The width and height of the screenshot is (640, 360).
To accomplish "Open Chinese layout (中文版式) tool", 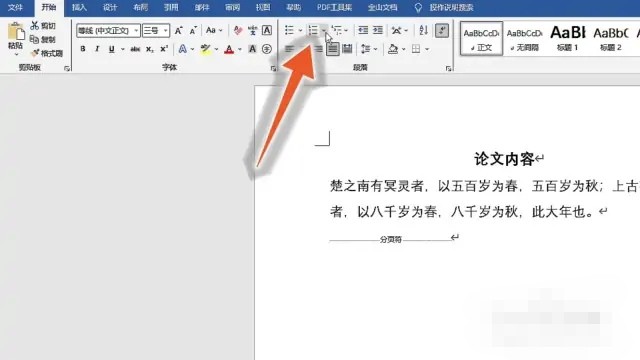I will [x=396, y=30].
